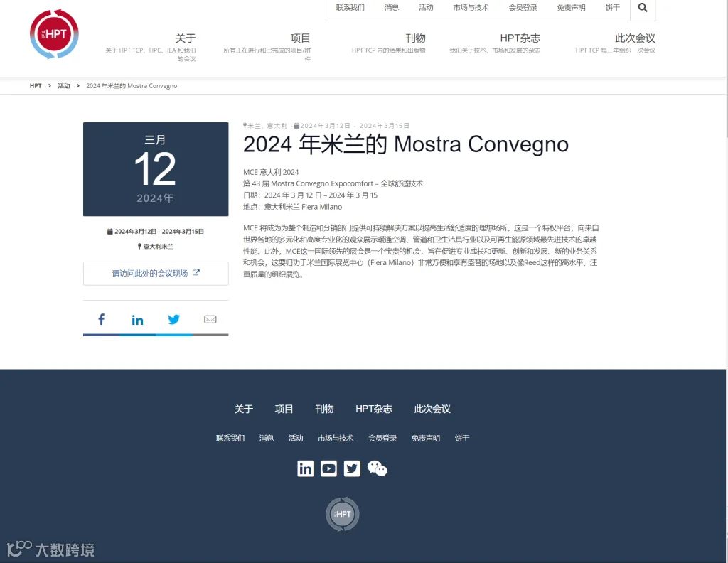The height and width of the screenshot is (563, 728).
Task: Share event on Facebook
Action: click(101, 319)
